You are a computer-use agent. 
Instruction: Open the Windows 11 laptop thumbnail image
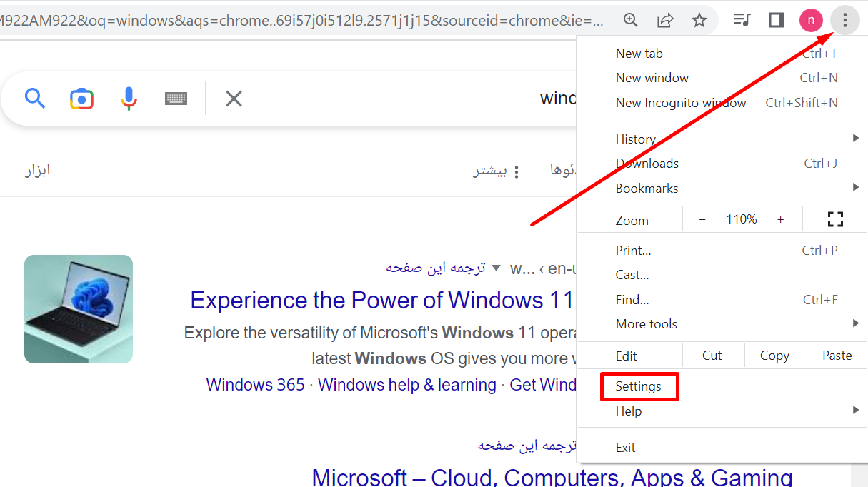[x=79, y=309]
